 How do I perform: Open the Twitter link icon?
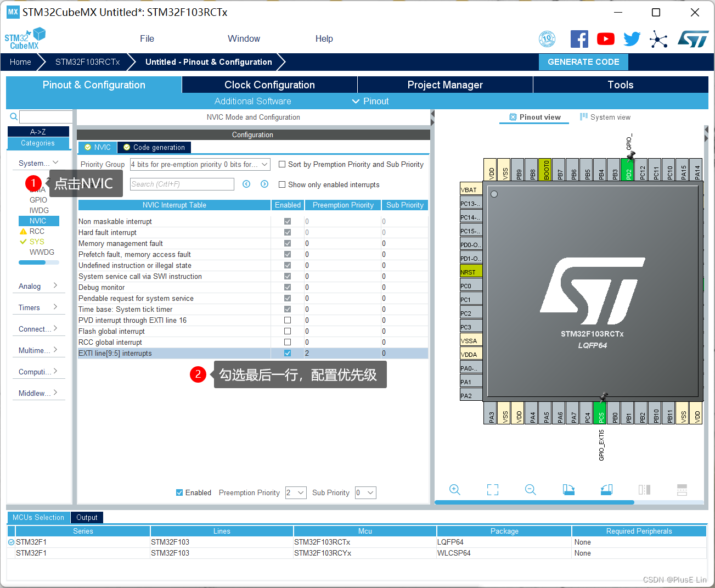pos(632,39)
